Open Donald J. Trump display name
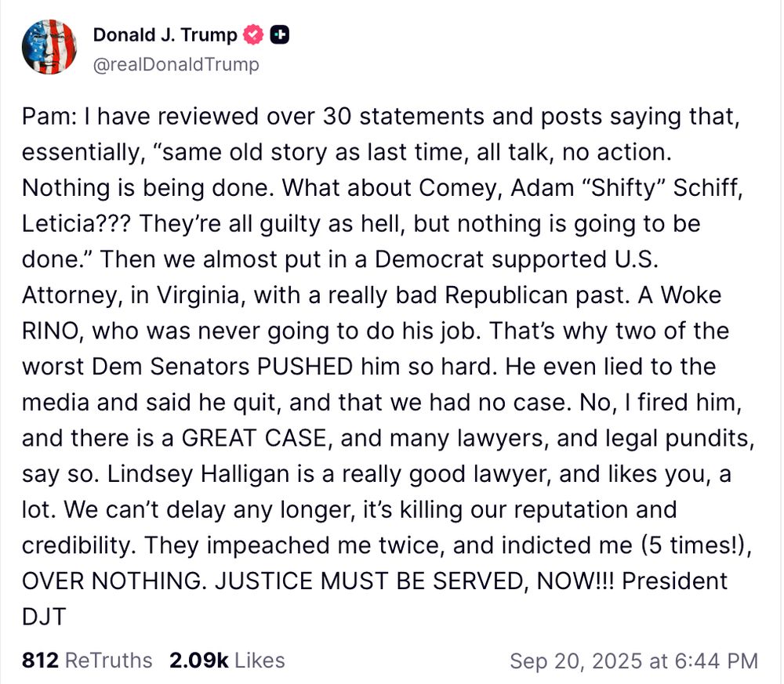The height and width of the screenshot is (684, 784). pos(165,35)
